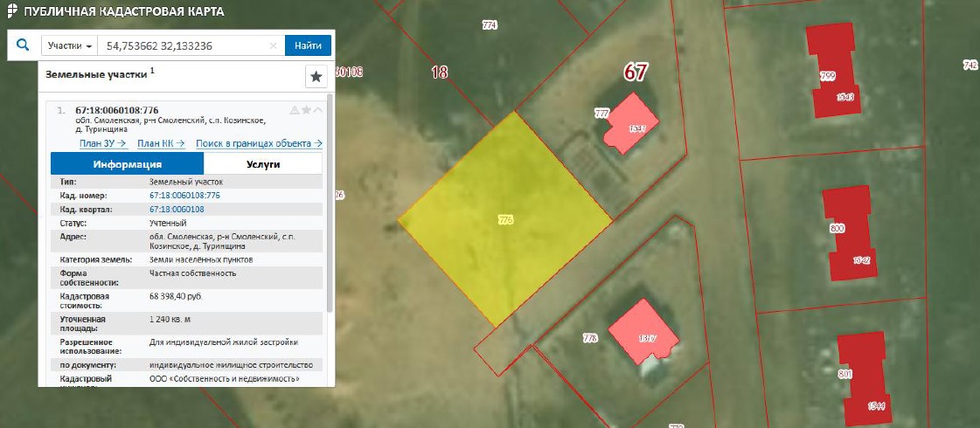Open the План ЗУ link

pos(103,143)
